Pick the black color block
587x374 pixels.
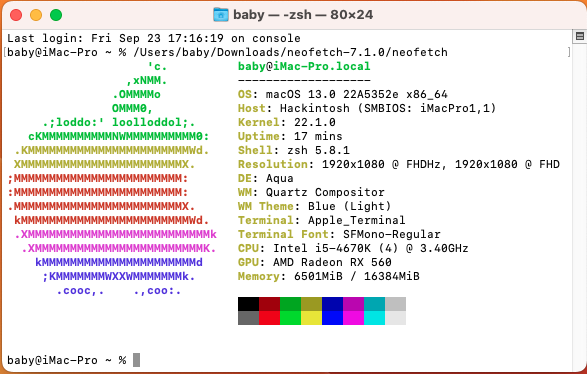[x=248, y=304]
